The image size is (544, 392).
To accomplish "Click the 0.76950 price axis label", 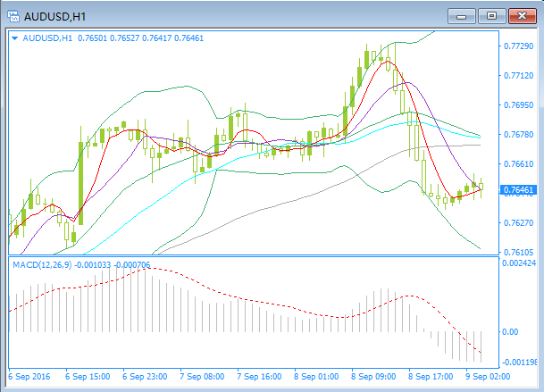I will [x=518, y=104].
